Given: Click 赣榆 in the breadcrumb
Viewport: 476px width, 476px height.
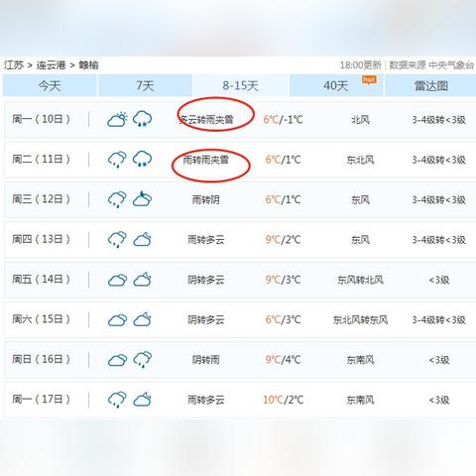Looking at the screenshot, I should pyautogui.click(x=88, y=65).
